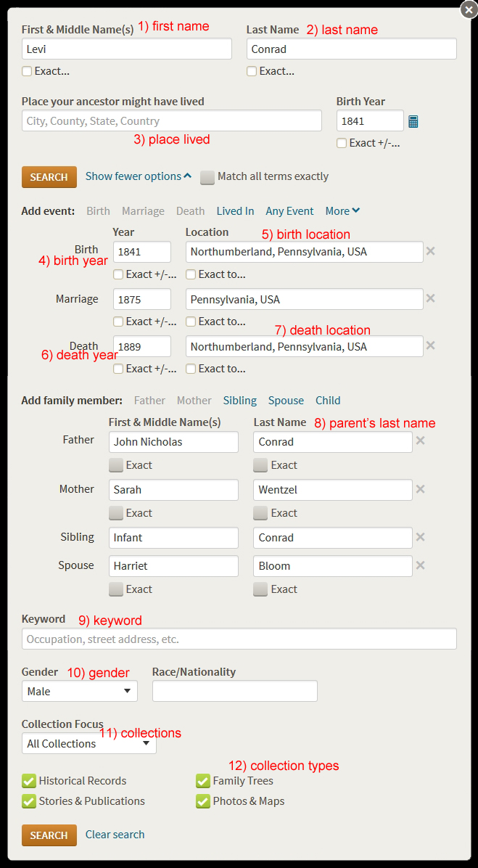This screenshot has height=868, width=478.
Task: Remove the Sibling family member row
Action: click(421, 536)
